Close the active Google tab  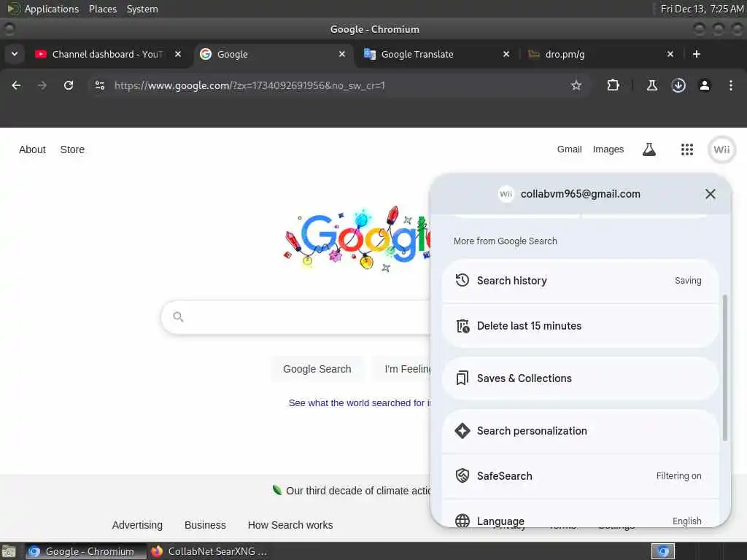(342, 54)
